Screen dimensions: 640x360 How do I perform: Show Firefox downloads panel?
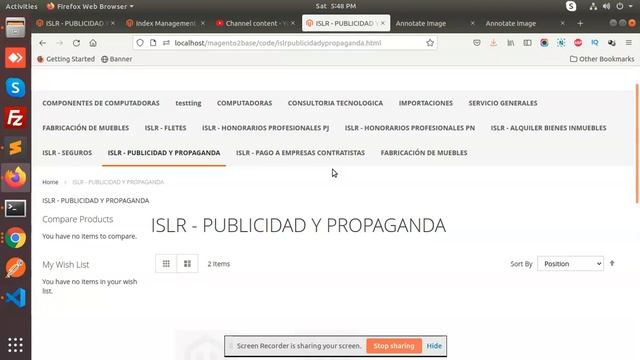(x=493, y=43)
